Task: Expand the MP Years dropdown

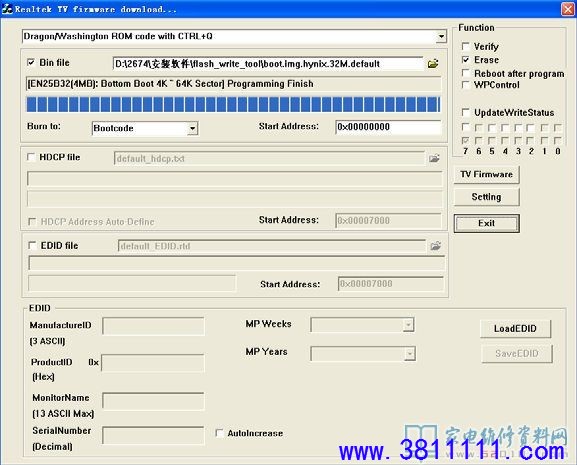Action: tap(409, 354)
